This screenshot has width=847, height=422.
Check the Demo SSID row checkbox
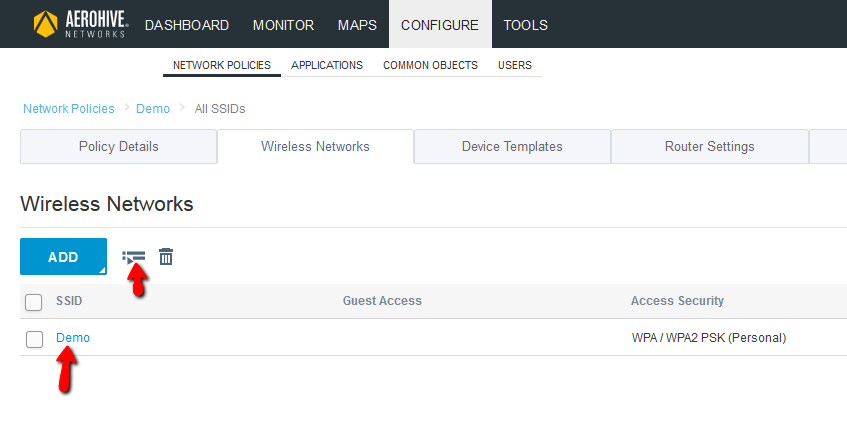34,339
